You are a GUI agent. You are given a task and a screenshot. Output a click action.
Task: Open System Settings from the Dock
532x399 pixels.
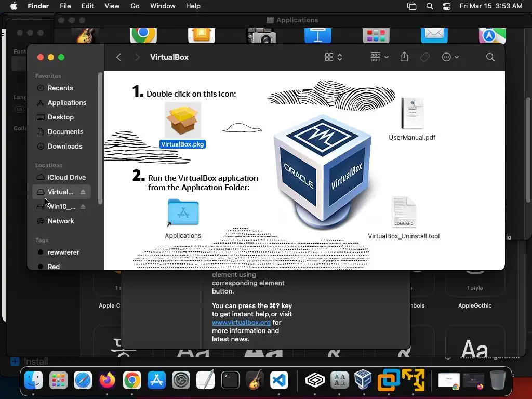click(181, 380)
